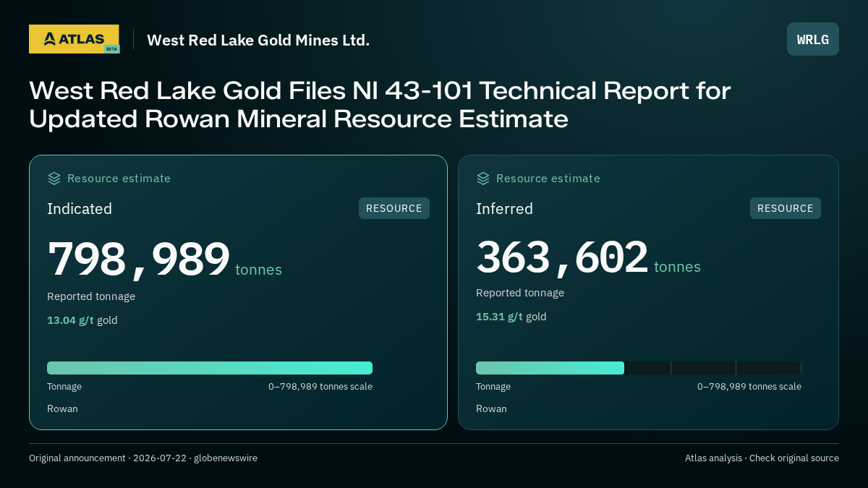
Task: Click the ATLAS logo badge
Action: tap(75, 39)
